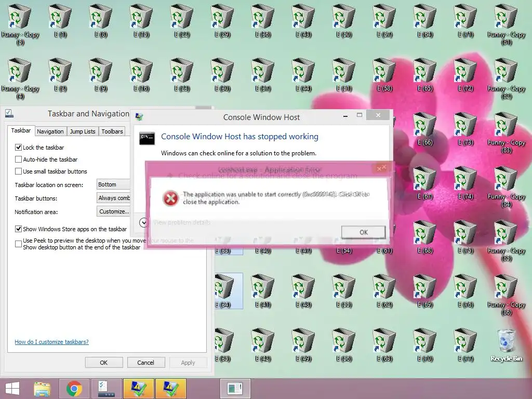532x399 pixels.
Task: Select the E (29) desktop shortcut
Action: [x=222, y=20]
